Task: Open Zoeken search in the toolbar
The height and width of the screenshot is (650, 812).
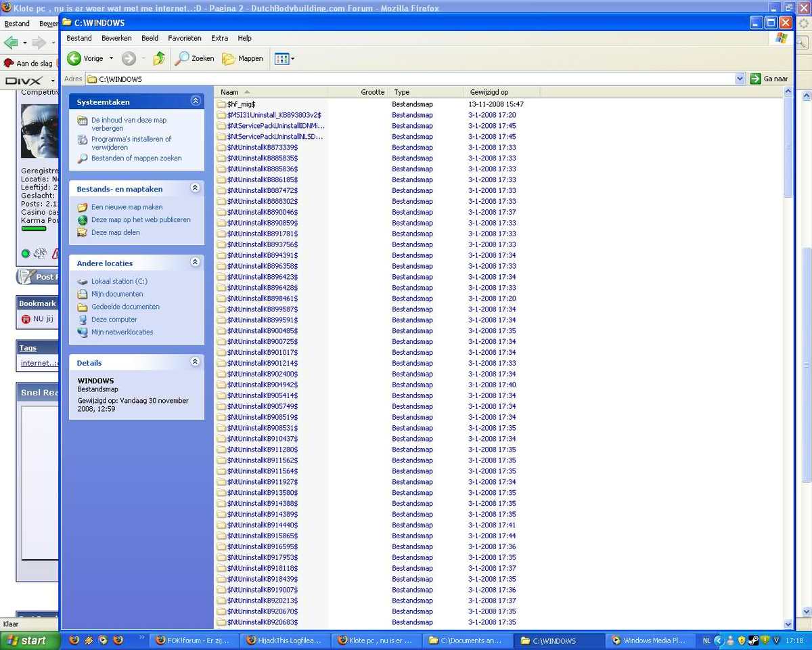Action: click(x=194, y=59)
